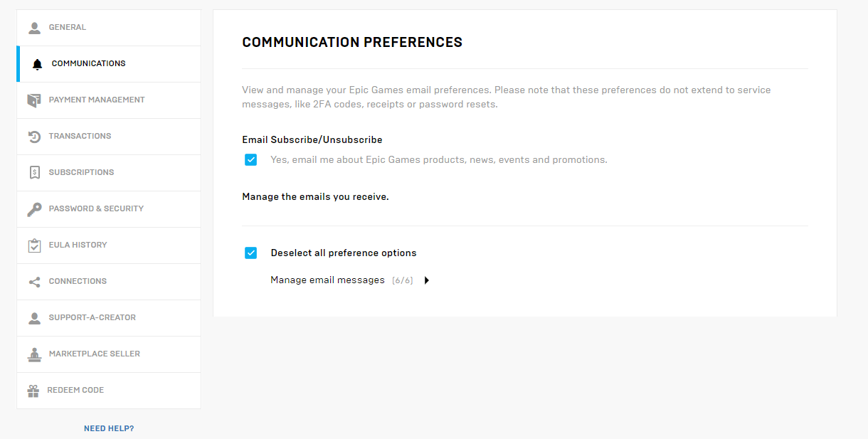Click the Need Help? link
The width and height of the screenshot is (868, 439).
tap(109, 428)
